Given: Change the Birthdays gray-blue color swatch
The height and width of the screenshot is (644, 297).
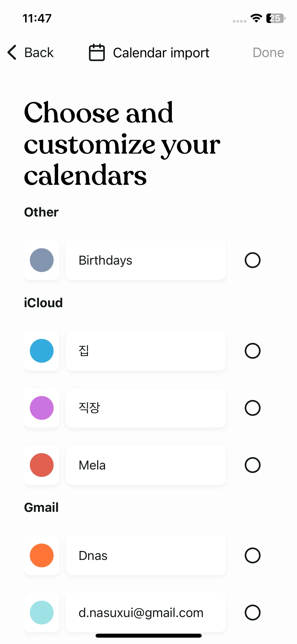Looking at the screenshot, I should pyautogui.click(x=42, y=260).
